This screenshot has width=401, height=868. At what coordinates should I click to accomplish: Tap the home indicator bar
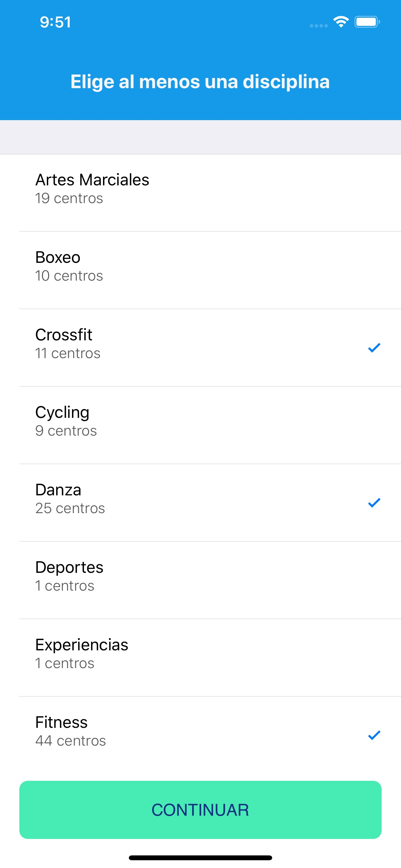[200, 858]
